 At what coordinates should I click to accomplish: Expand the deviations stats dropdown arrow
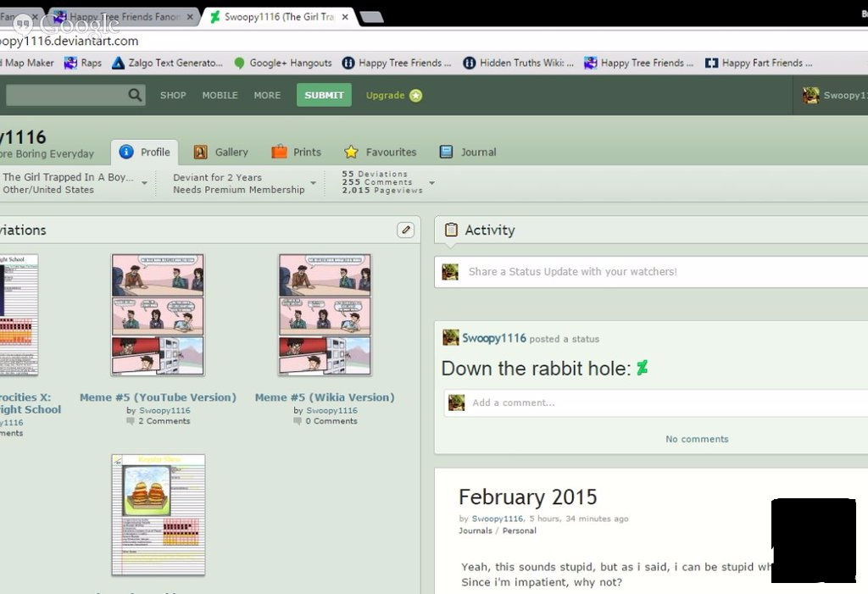pos(431,183)
